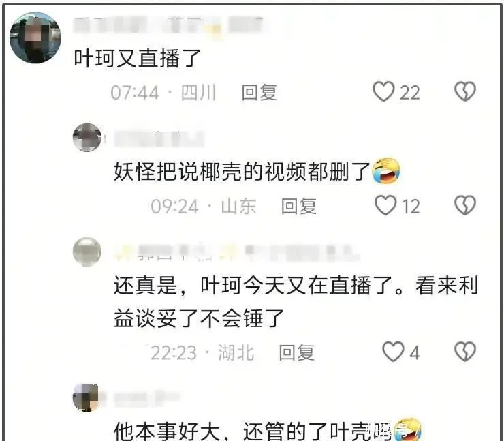504x441 pixels.
Task: Tap the laughing-crying emoji after 删了
Action: 386,171
